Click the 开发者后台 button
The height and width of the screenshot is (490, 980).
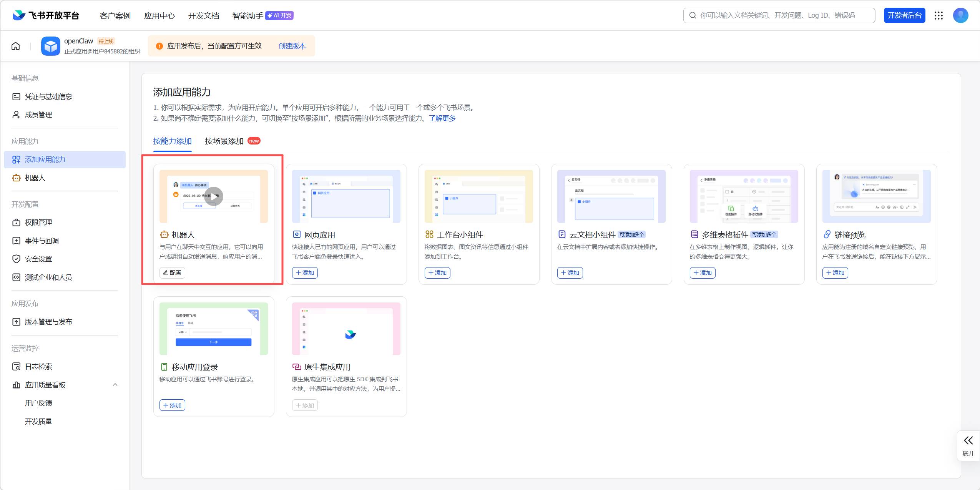[904, 15]
